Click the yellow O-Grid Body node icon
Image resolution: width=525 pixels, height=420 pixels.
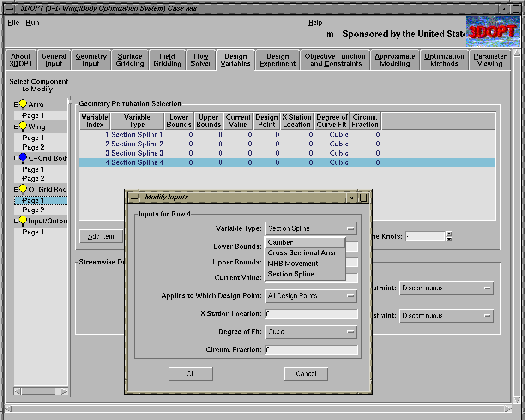click(23, 189)
